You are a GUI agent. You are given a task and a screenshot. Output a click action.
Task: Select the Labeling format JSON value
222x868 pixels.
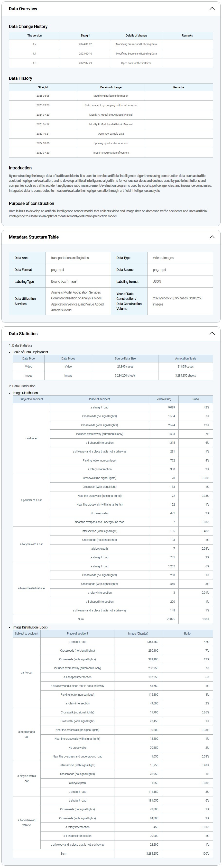(x=157, y=281)
